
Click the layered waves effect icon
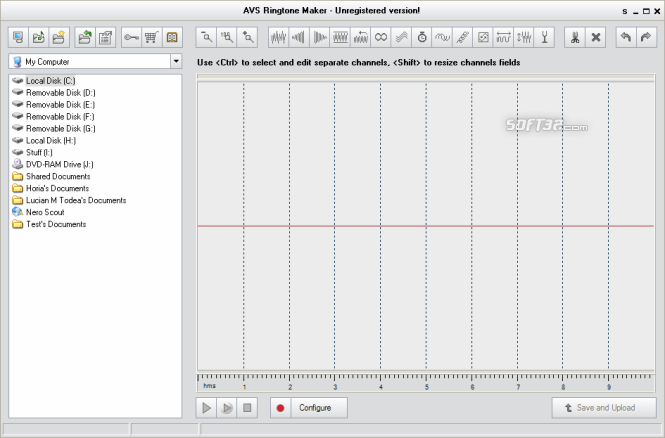[x=401, y=37]
